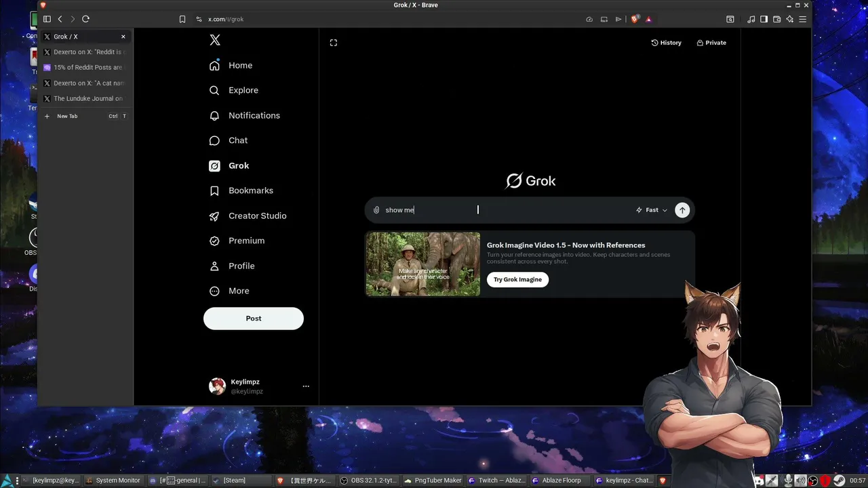868x488 pixels.
Task: Switch to Ablaze Floorp taskbar window
Action: tap(559, 481)
